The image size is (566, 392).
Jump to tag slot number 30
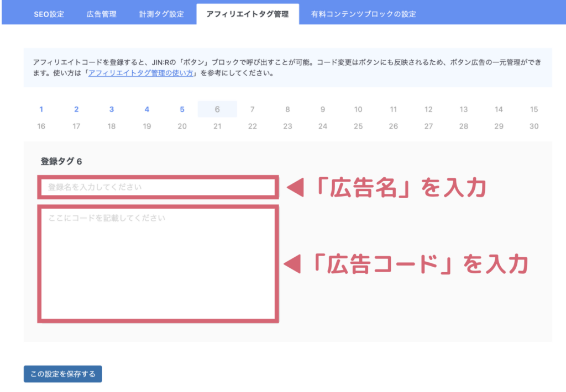[534, 126]
